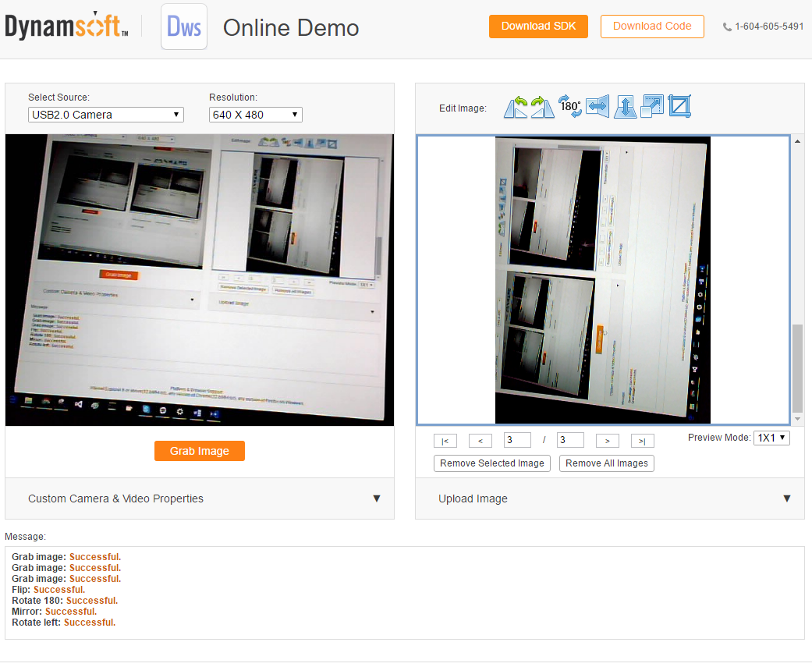
Task: Open the Select Source dropdown
Action: 105,115
